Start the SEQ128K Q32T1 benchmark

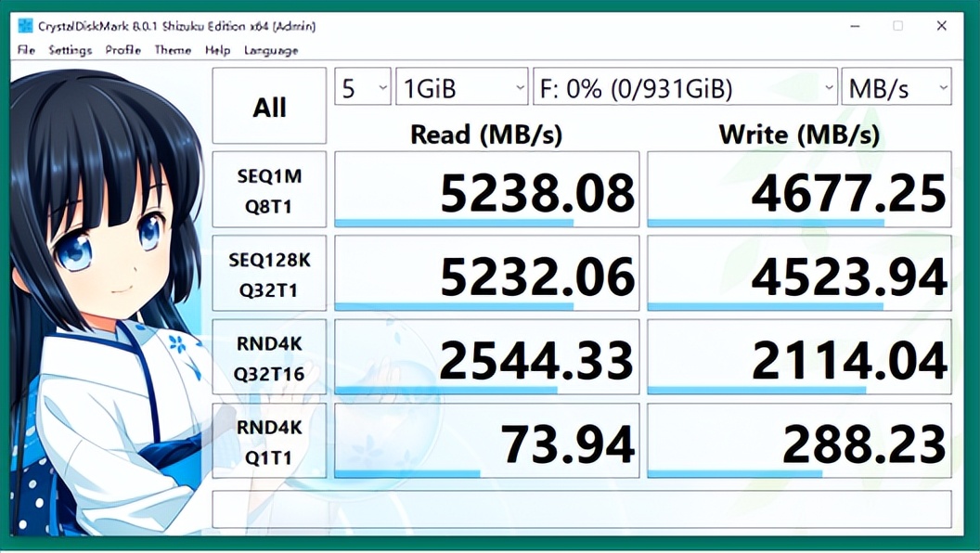[268, 272]
